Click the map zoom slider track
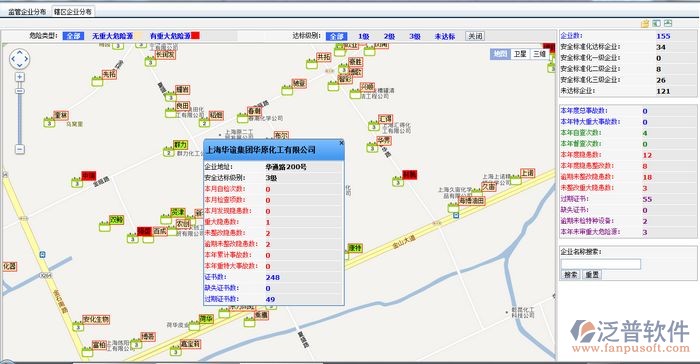700x364 pixels. pyautogui.click(x=20, y=113)
